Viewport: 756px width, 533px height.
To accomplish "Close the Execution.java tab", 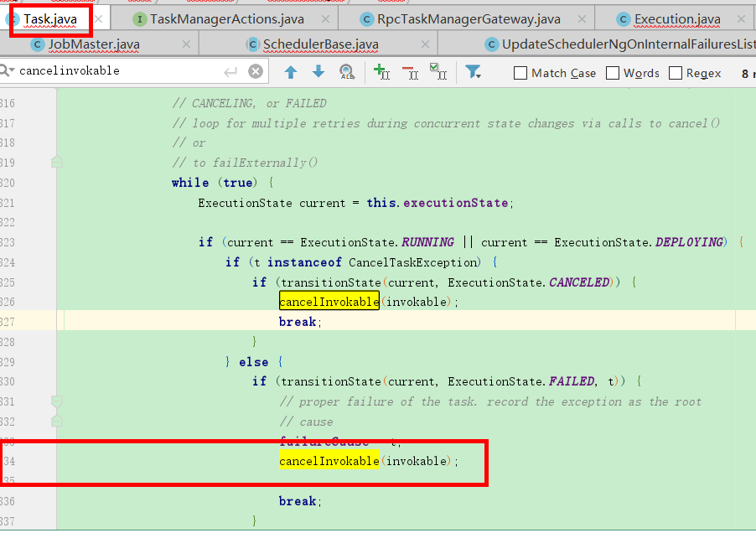I will pos(742,19).
